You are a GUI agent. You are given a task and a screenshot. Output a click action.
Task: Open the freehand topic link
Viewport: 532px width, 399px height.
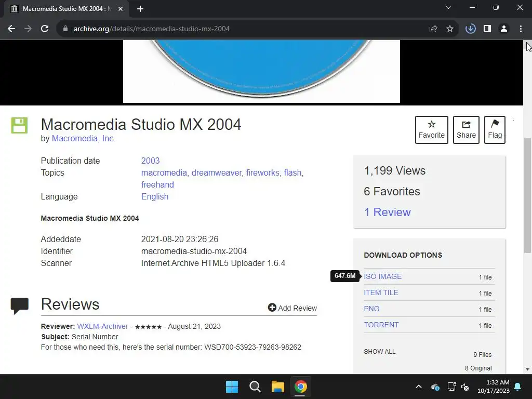tap(157, 184)
